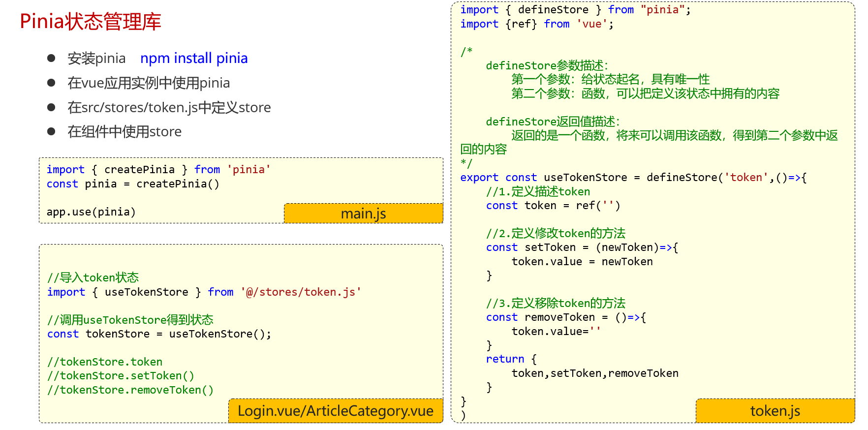Click the 'token.js' yellow label
The width and height of the screenshot is (868, 430).
775,411
